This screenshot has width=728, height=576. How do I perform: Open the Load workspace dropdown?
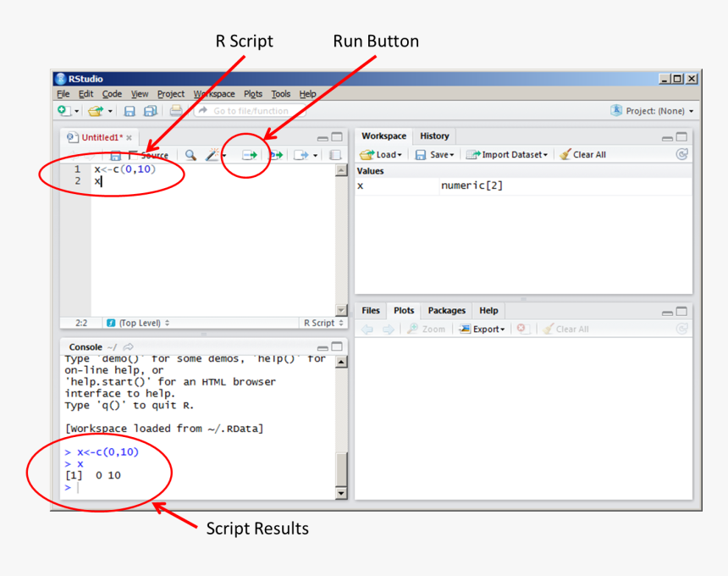(x=381, y=155)
